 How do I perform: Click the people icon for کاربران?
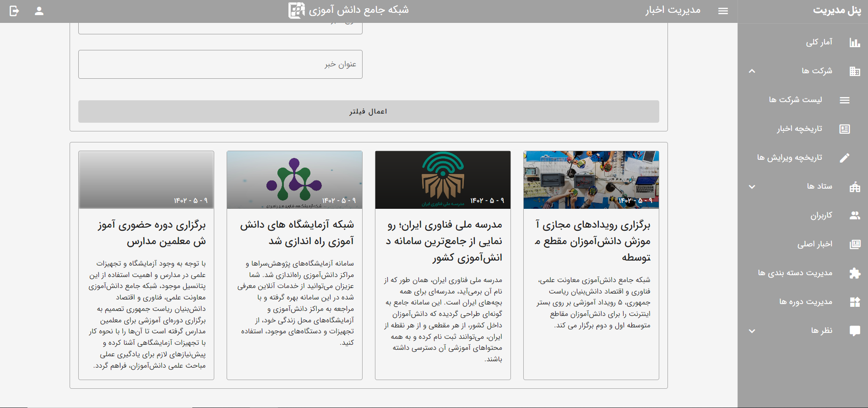[x=854, y=216]
